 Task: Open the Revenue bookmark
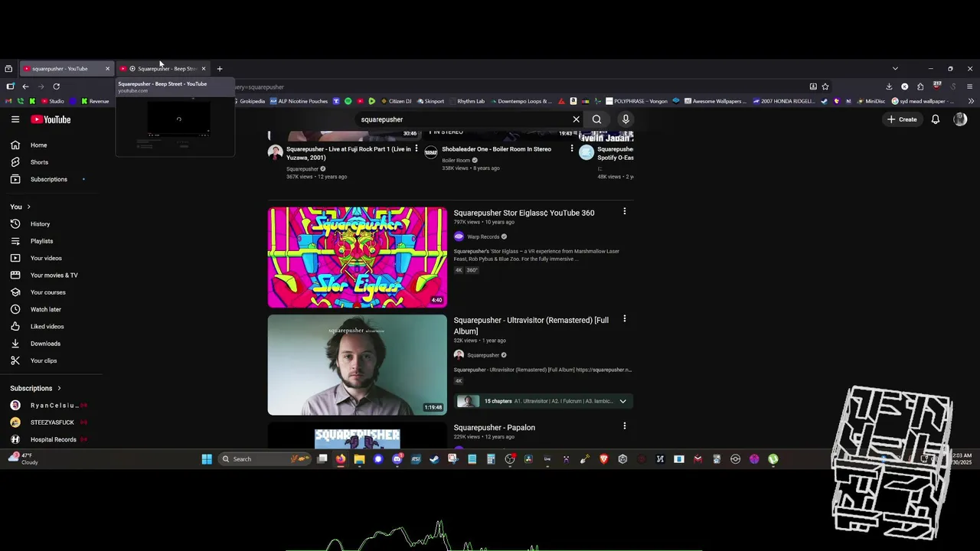(95, 101)
